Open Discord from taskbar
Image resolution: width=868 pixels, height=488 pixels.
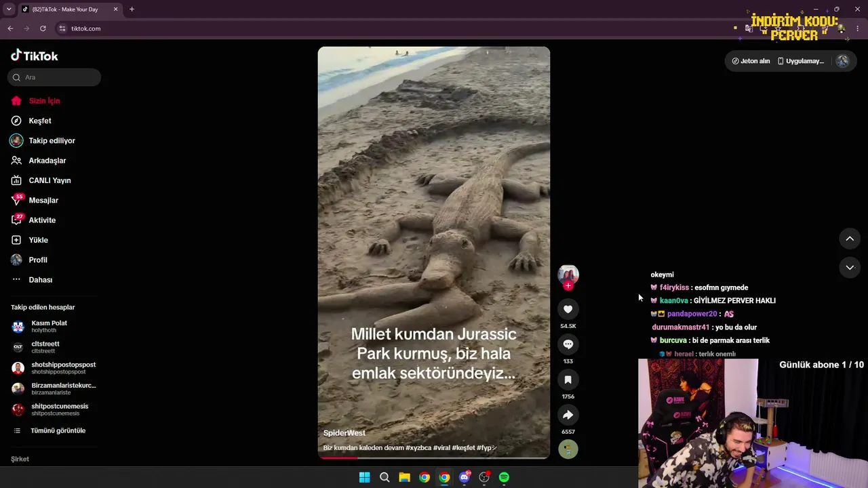(x=465, y=477)
